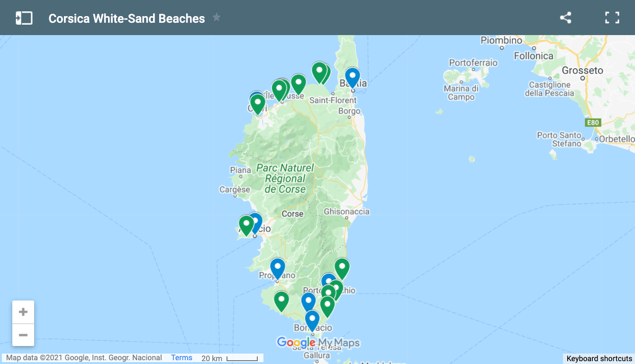Click the 20 km scale bar

229,358
